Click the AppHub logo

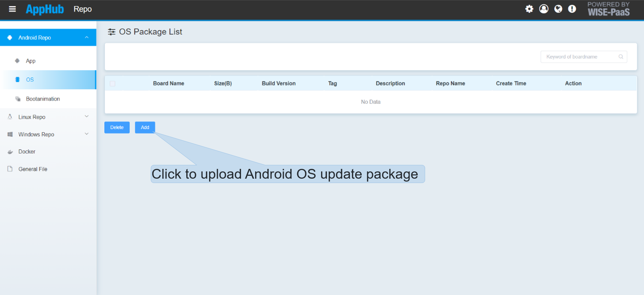45,9
